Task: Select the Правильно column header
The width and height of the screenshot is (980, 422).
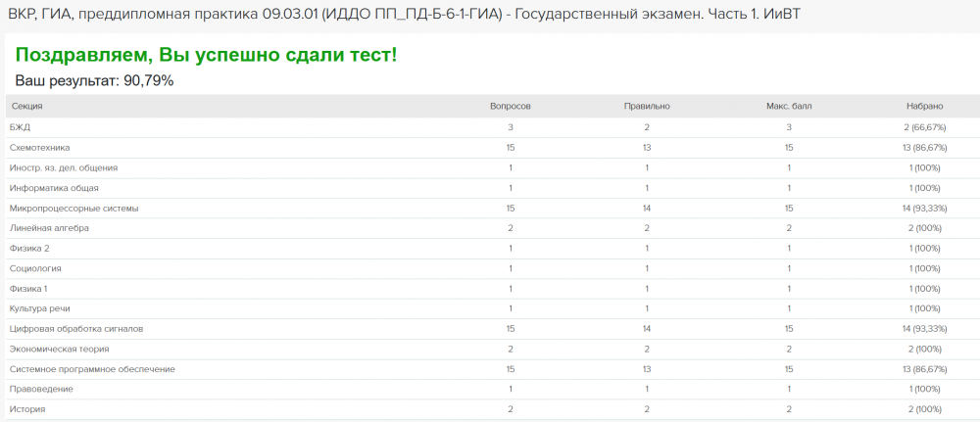Action: pyautogui.click(x=647, y=106)
